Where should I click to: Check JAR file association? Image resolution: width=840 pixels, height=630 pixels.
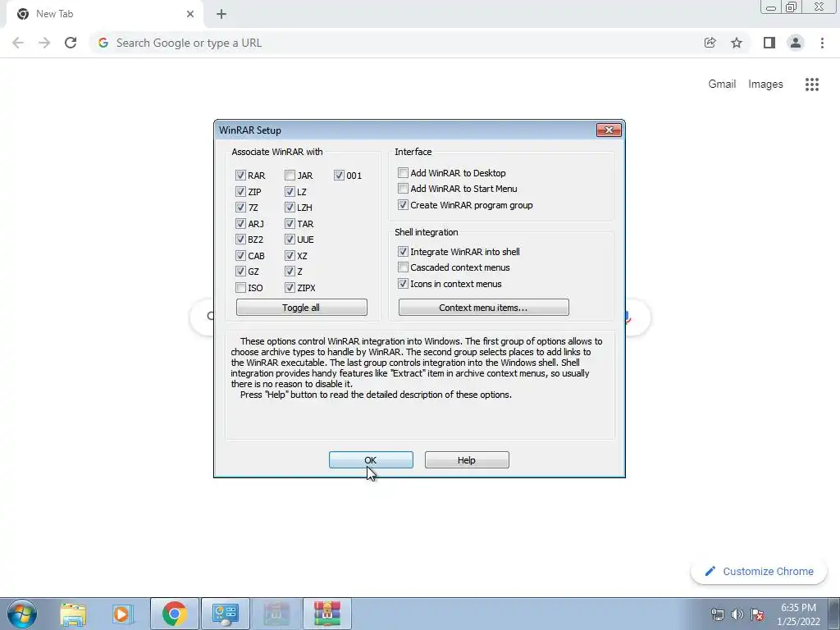click(x=290, y=176)
